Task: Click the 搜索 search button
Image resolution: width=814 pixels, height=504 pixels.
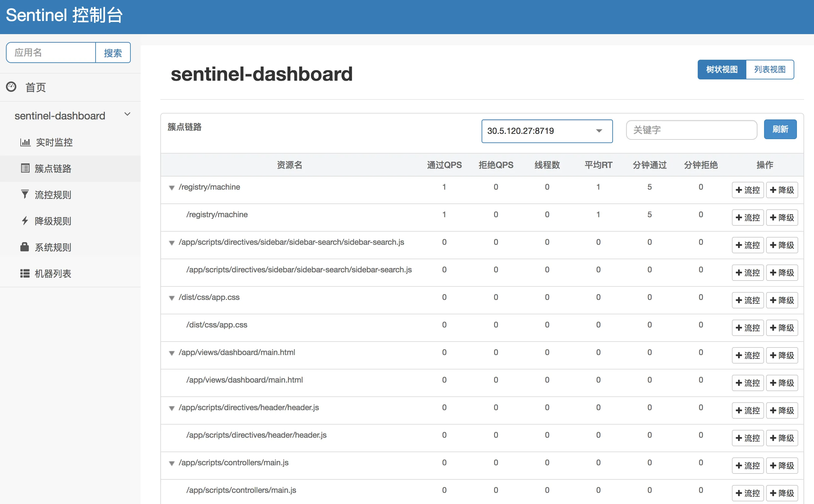Action: click(x=113, y=52)
